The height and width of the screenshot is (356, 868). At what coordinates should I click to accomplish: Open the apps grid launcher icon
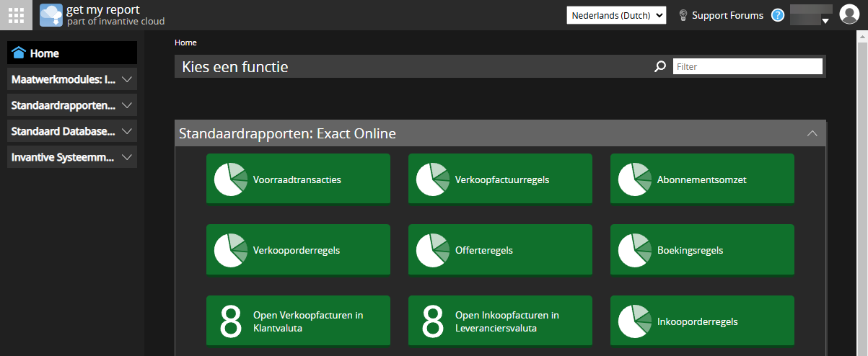(x=16, y=14)
